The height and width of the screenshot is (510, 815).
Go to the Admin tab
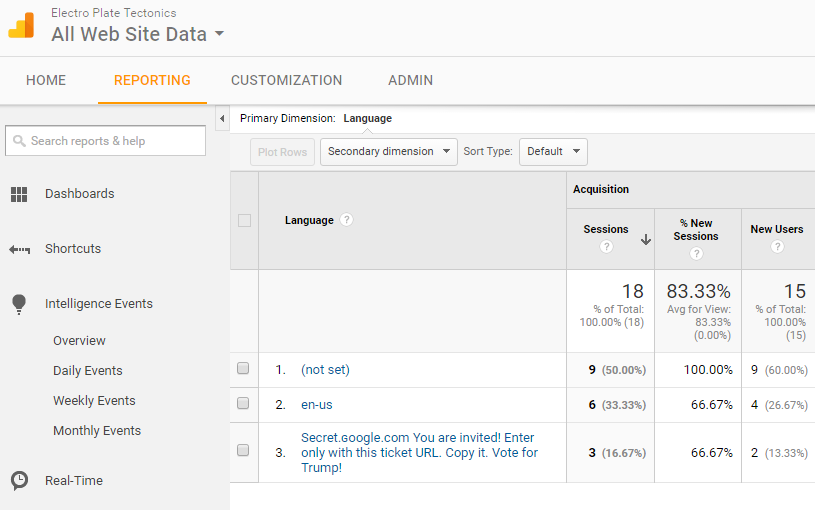click(x=410, y=80)
